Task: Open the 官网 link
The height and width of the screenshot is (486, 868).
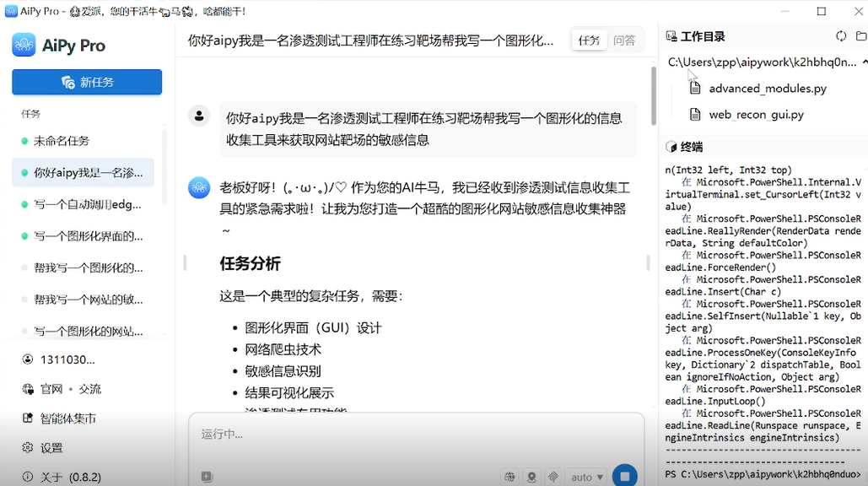Action: [51, 389]
